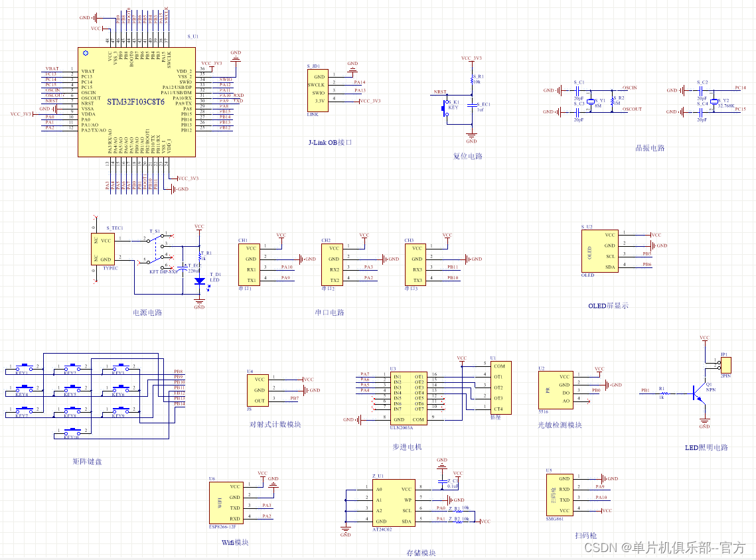Click the U1 stepper socket connector block
Screen dimensions: 756x560
[500, 387]
